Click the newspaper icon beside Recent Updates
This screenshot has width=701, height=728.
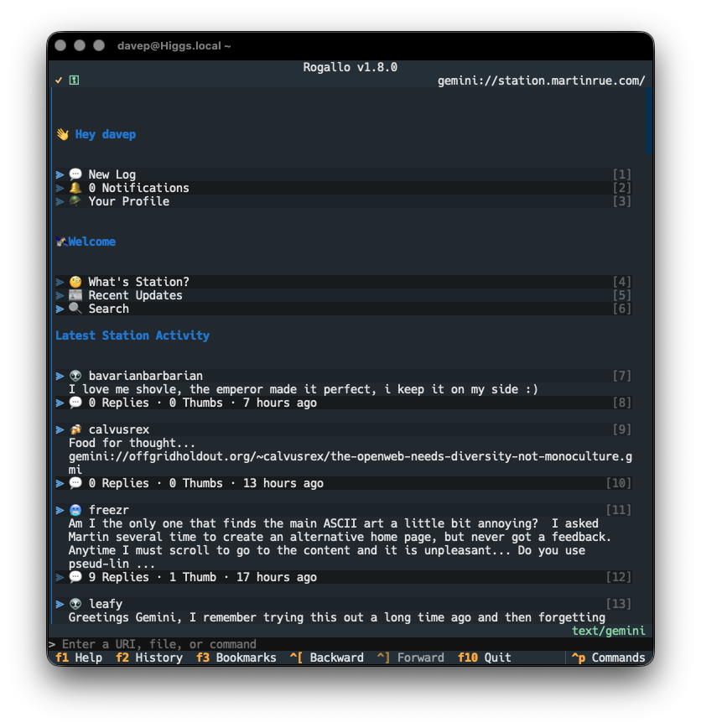pos(75,295)
